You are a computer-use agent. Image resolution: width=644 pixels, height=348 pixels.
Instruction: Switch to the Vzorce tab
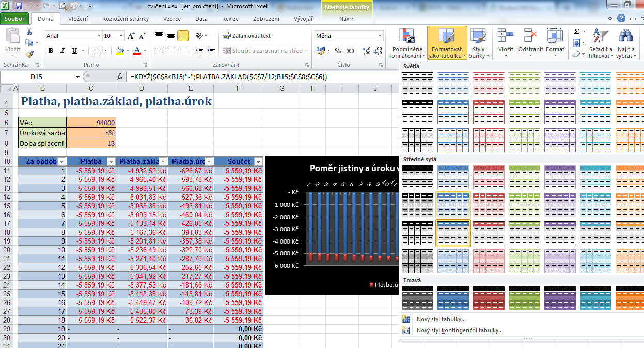(172, 19)
